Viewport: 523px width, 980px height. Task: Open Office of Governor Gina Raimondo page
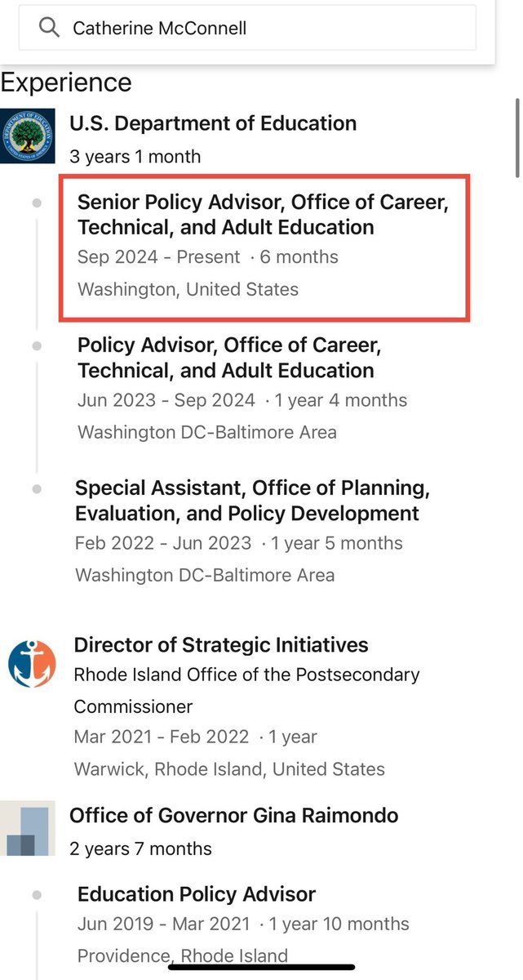[x=233, y=815]
